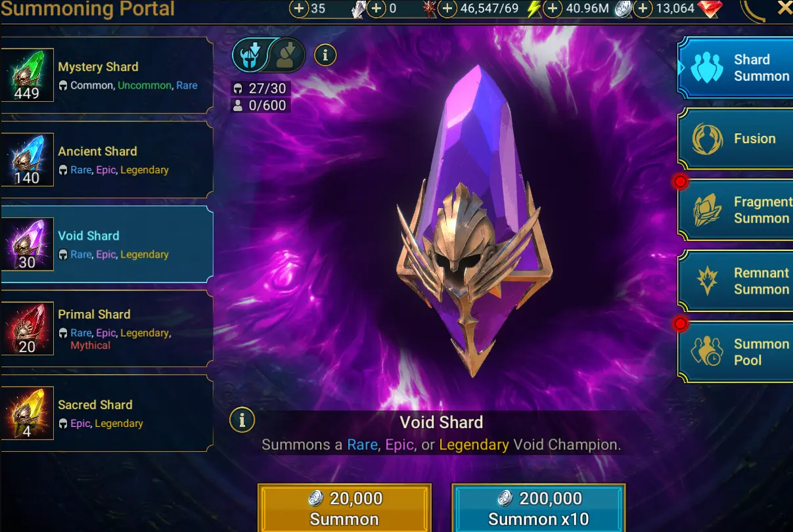Open the Shard Summon tab

(735, 68)
